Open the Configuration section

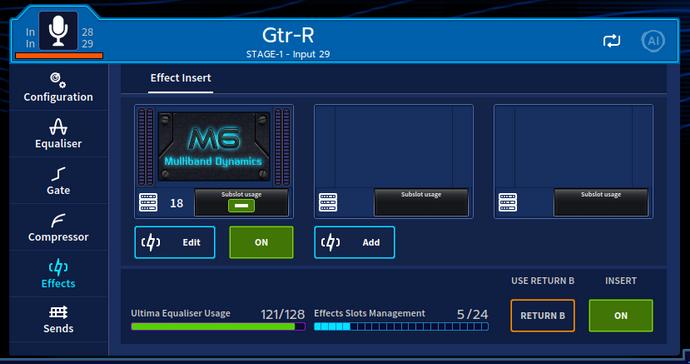pyautogui.click(x=58, y=88)
